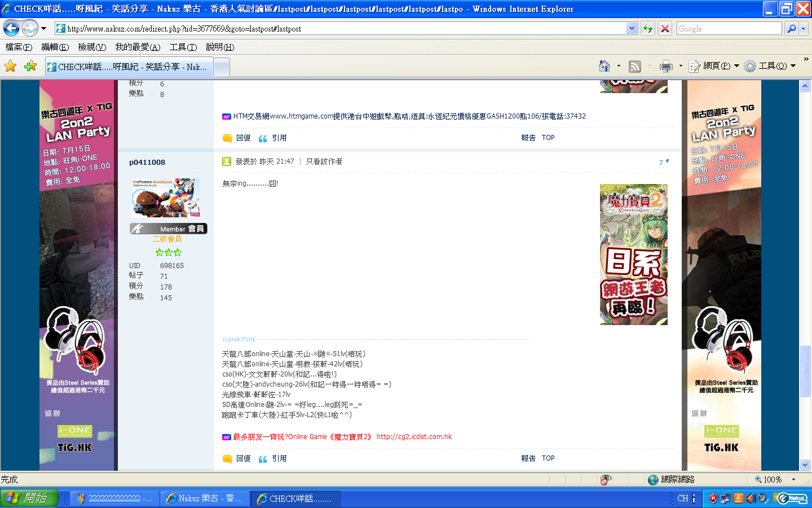Click the Print icon in toolbar

click(x=666, y=67)
